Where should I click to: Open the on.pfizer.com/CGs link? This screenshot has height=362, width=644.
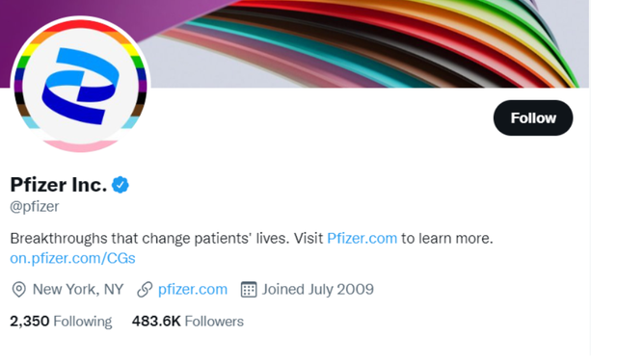(72, 258)
